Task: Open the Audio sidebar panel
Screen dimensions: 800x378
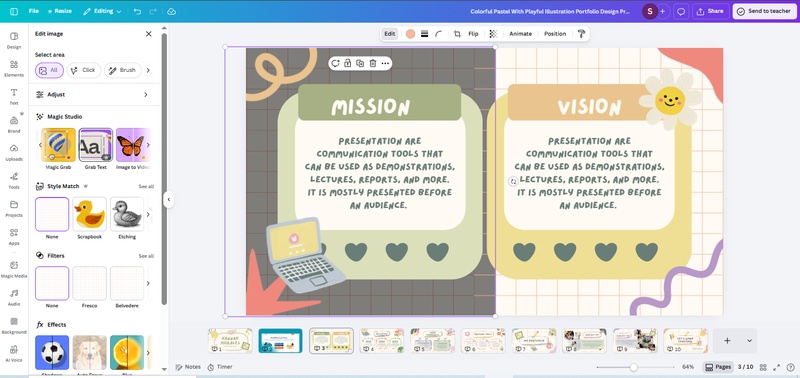Action: click(14, 297)
